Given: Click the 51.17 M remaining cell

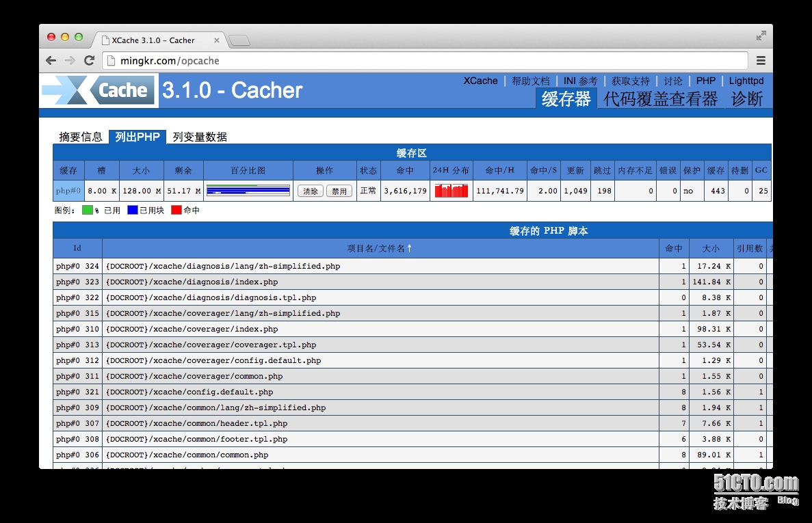Looking at the screenshot, I should (183, 191).
